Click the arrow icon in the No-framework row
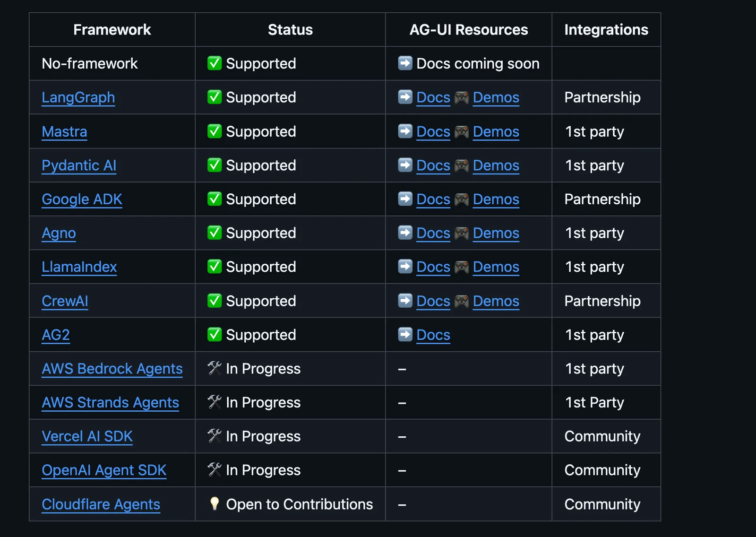 [405, 63]
